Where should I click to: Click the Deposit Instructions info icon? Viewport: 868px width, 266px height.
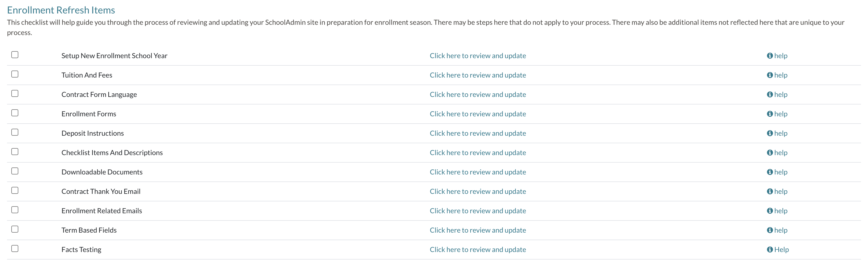(770, 133)
